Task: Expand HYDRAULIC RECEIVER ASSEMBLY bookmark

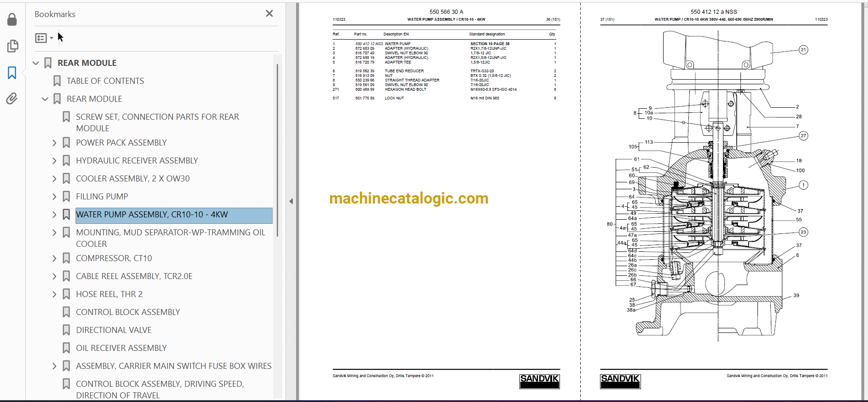Action: tap(54, 161)
